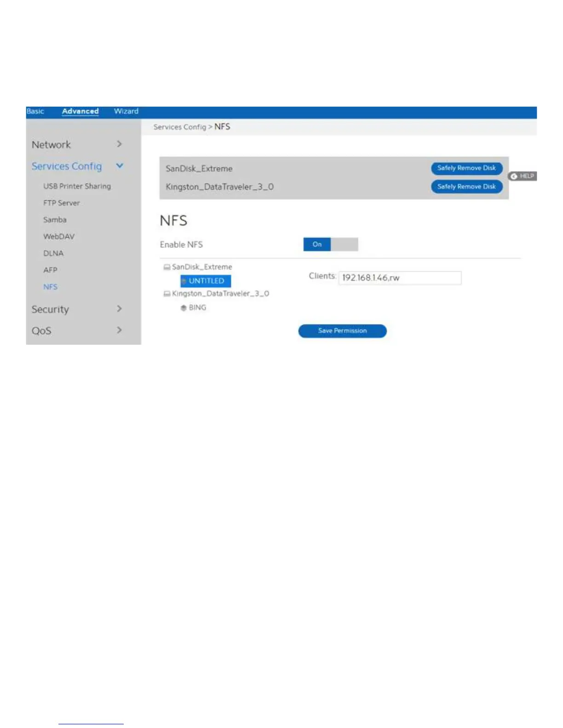Collapse the Services Config chevron

click(120, 166)
